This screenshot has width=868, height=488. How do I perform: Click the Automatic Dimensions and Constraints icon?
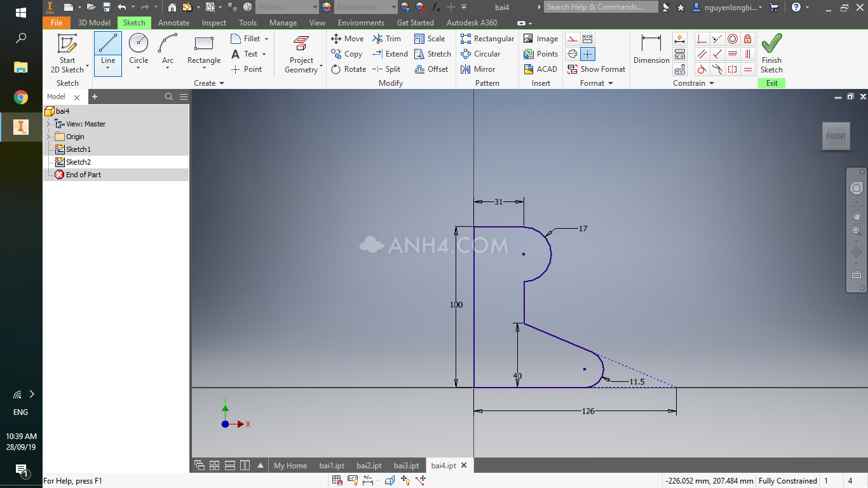point(680,39)
